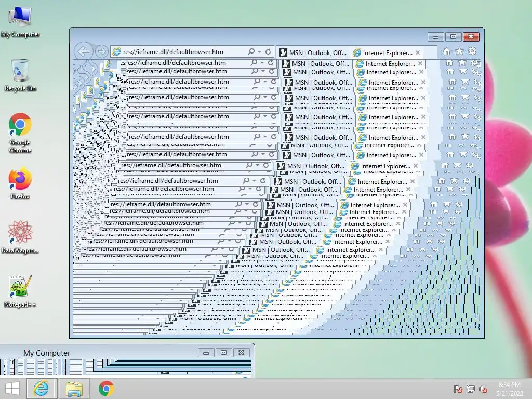This screenshot has height=399, width=532.
Task: Click the volume speaker icon in the system tray
Action: [x=483, y=389]
